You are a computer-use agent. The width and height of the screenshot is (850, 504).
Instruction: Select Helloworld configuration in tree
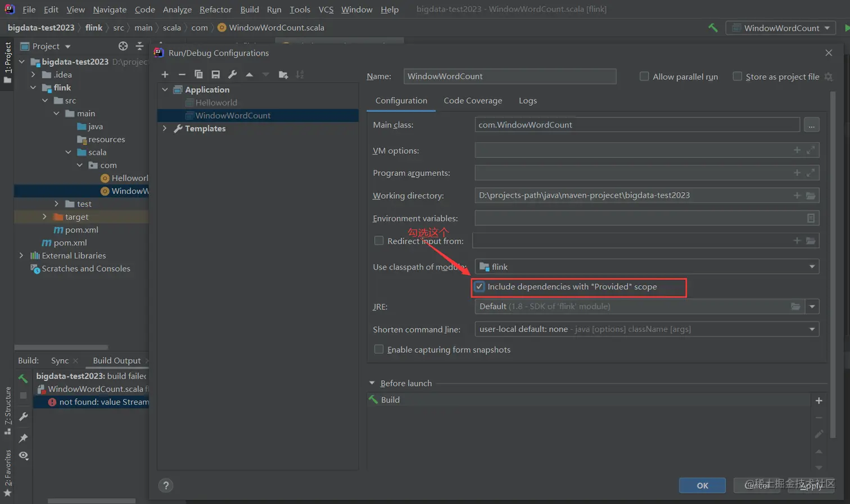click(x=258, y=102)
